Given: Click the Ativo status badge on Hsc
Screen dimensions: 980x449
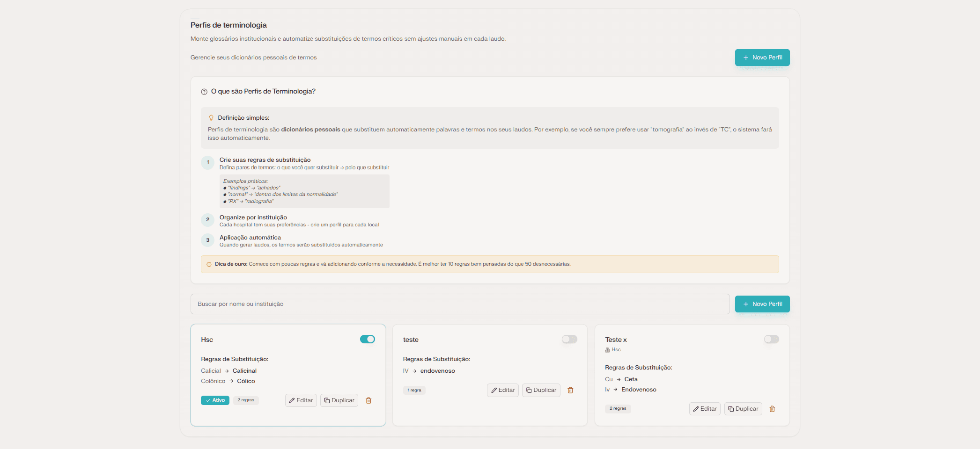Looking at the screenshot, I should coord(215,400).
